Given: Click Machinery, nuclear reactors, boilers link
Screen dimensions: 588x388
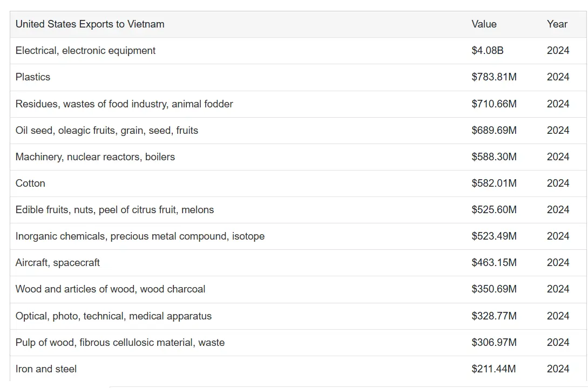Looking at the screenshot, I should click(x=95, y=157).
